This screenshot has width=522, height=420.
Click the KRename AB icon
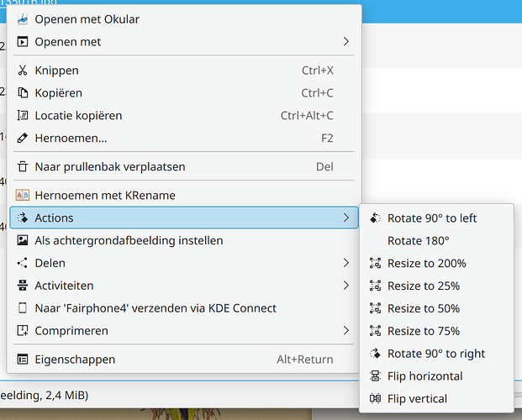pyautogui.click(x=23, y=195)
